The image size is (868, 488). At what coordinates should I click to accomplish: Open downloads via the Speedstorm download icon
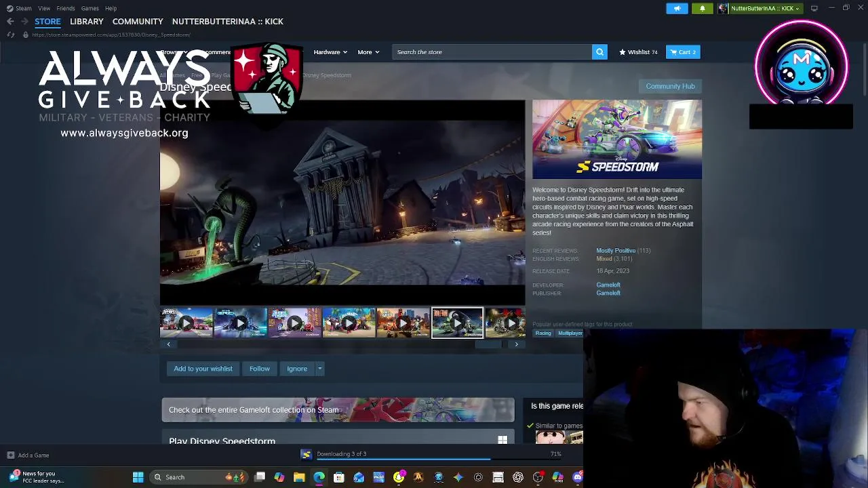[x=307, y=455]
